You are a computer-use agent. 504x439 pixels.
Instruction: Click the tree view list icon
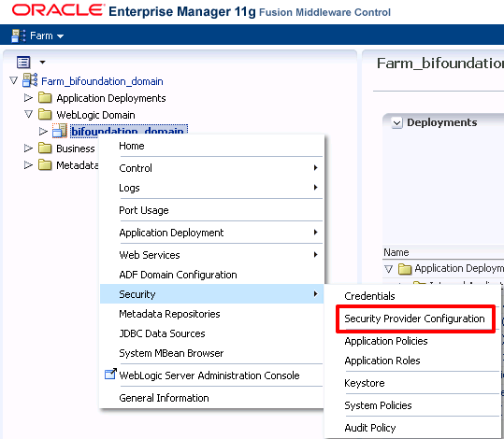pyautogui.click(x=23, y=62)
